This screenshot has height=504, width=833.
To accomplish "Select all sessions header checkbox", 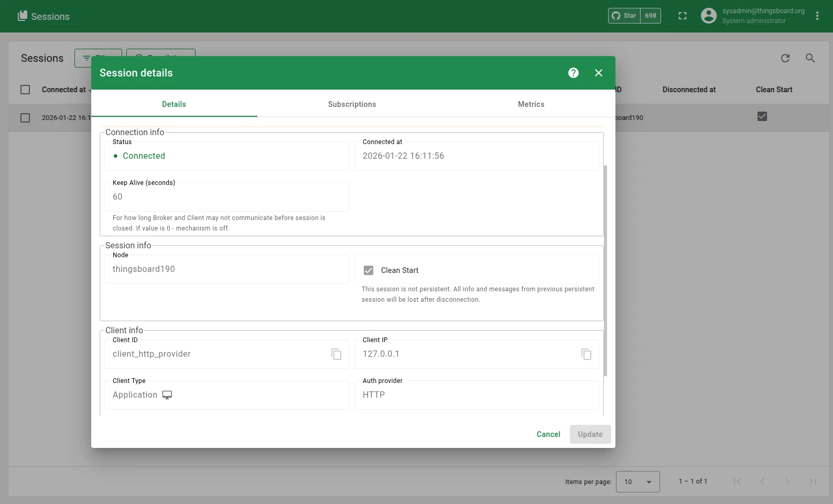I will coord(25,90).
